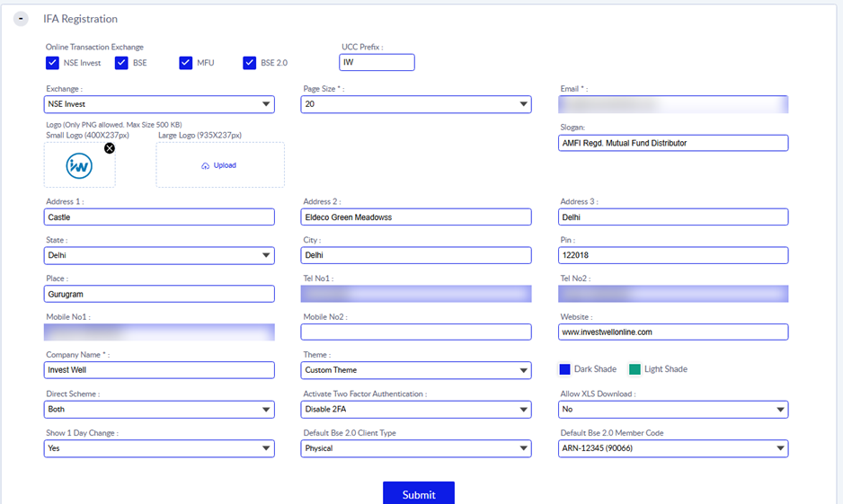Open the Allow XLS Download dropdown
This screenshot has height=504, width=843.
pos(673,410)
